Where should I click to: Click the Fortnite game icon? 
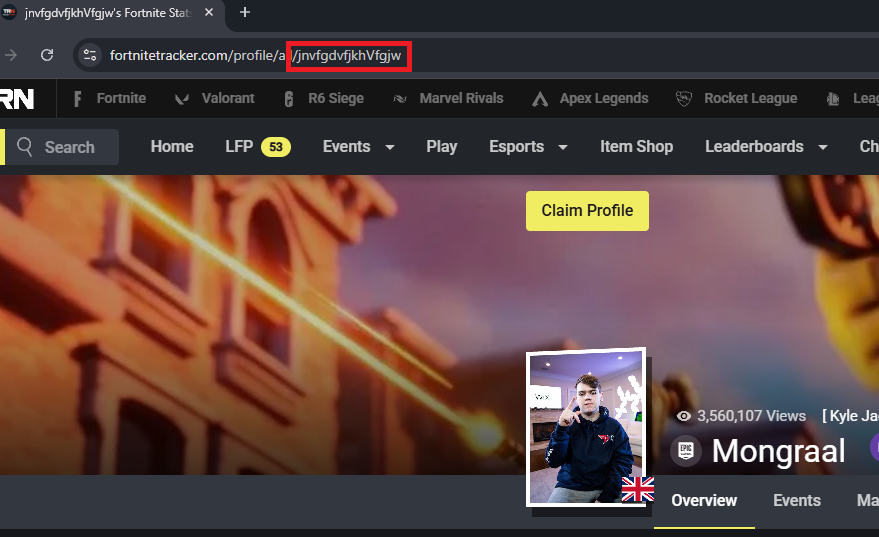point(78,99)
